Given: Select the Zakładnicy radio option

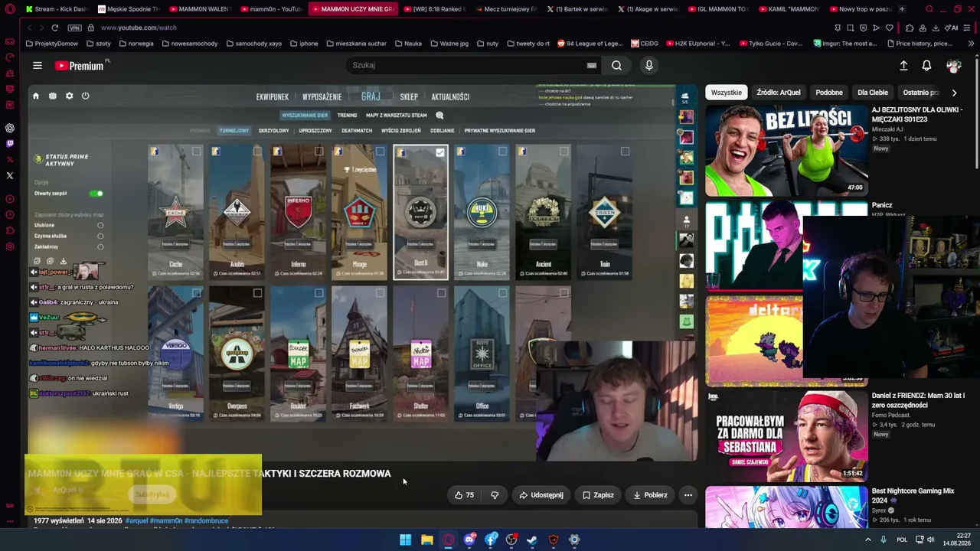Looking at the screenshot, I should (x=100, y=246).
